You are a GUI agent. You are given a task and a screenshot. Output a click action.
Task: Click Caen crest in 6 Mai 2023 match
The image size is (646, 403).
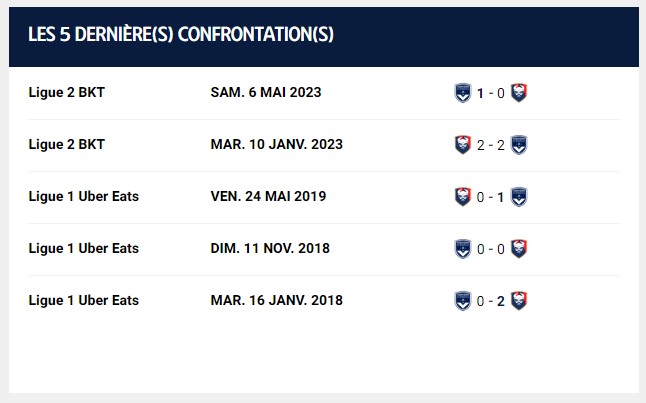point(519,93)
